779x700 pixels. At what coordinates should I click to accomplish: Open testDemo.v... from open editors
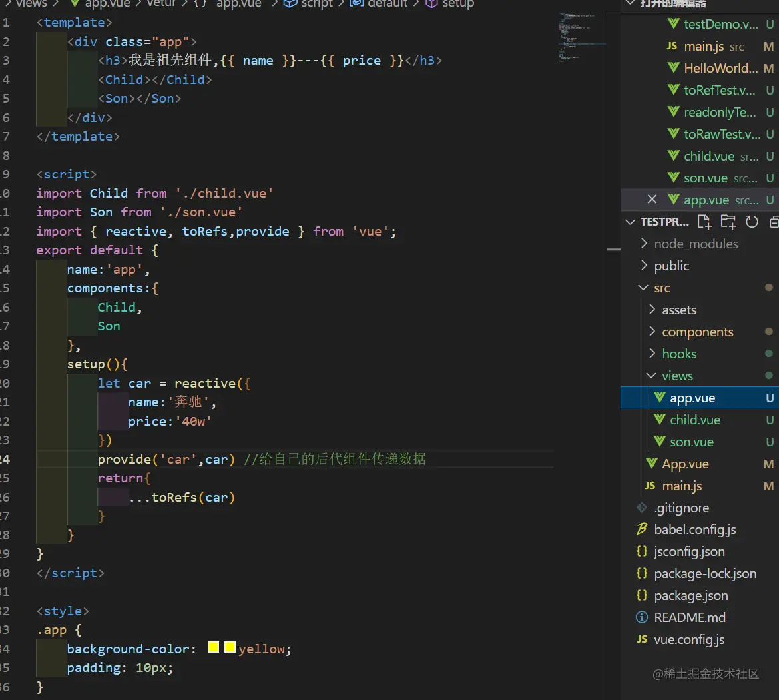tap(721, 24)
